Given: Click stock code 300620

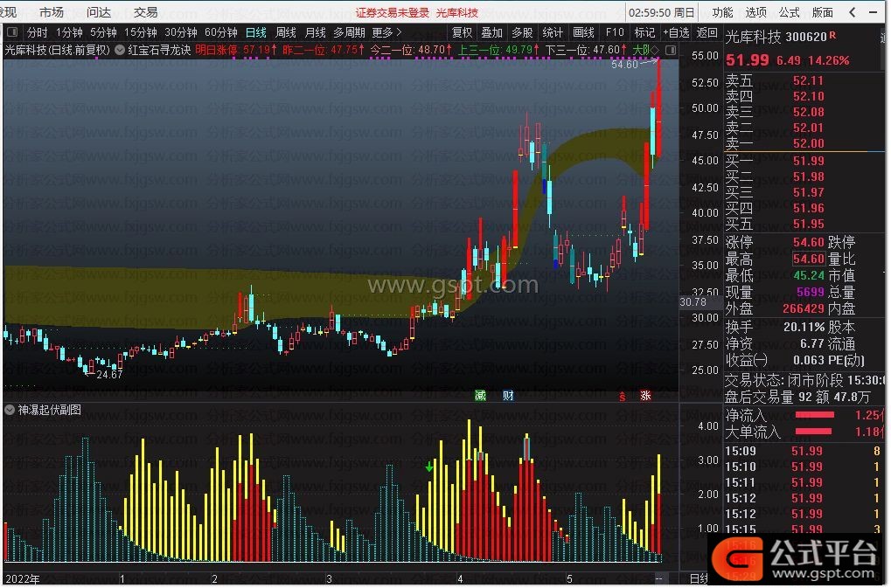Looking at the screenshot, I should pyautogui.click(x=807, y=37).
